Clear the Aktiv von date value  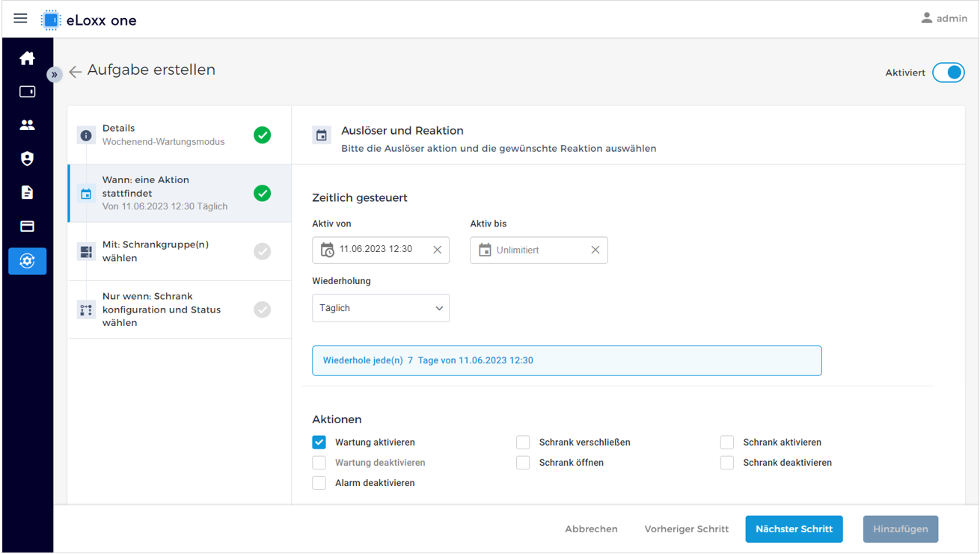(438, 250)
